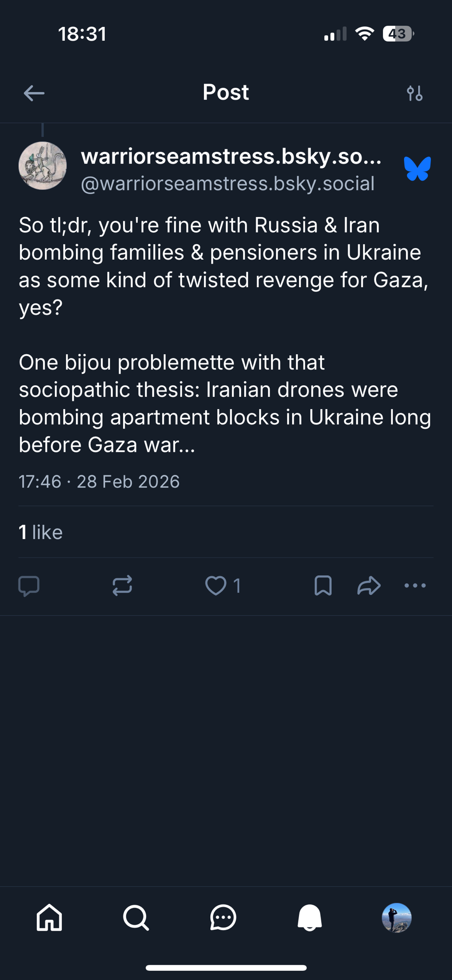The image size is (452, 980).
Task: Bookmark this post
Action: pos(323,586)
